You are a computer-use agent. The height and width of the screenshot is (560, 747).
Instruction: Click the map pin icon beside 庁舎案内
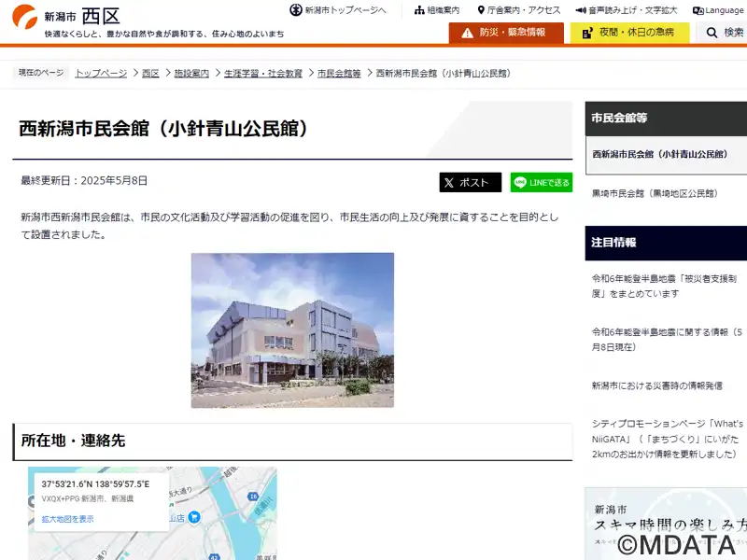click(x=481, y=10)
